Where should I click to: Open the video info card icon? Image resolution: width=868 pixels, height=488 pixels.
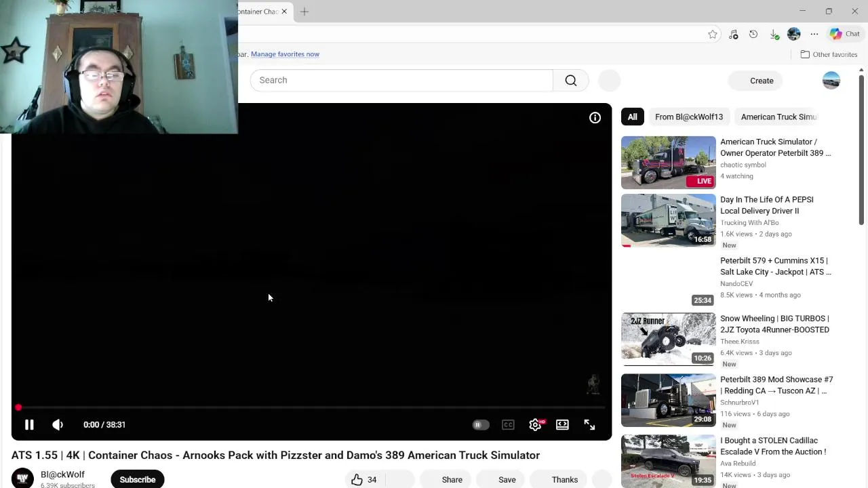tap(595, 117)
